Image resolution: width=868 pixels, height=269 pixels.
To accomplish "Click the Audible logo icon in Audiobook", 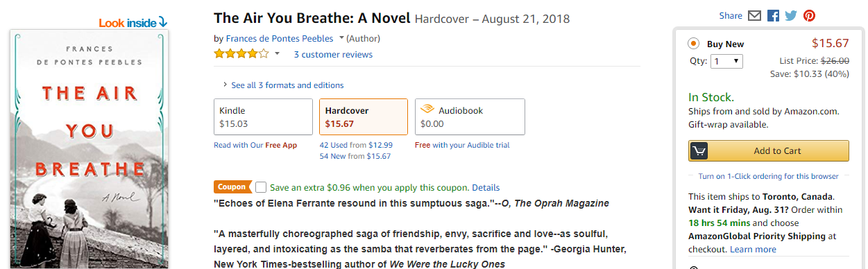I will click(427, 110).
